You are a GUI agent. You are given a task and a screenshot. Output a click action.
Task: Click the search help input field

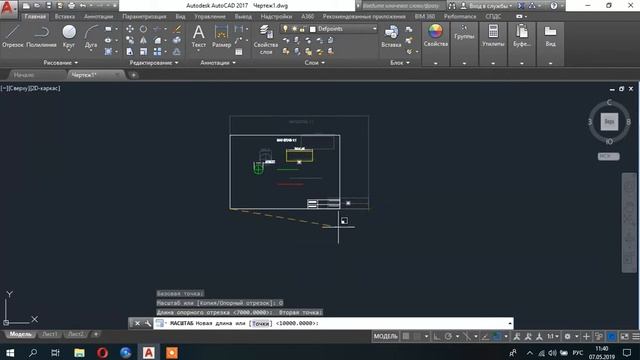(x=401, y=6)
